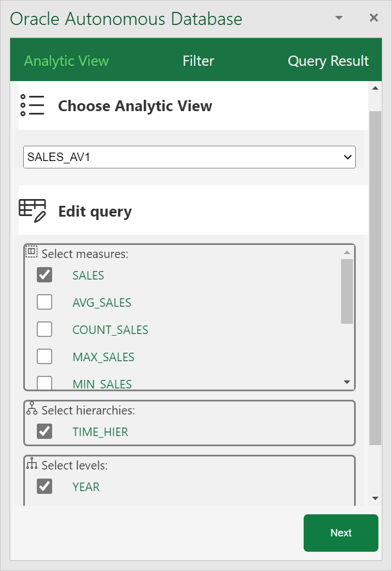Click the main panel scroll-down arrow
The image size is (392, 571).
(375, 497)
